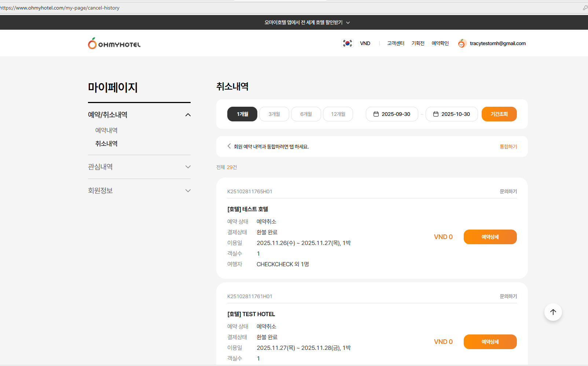
Task: Click the user profile avatar icon
Action: 462,44
